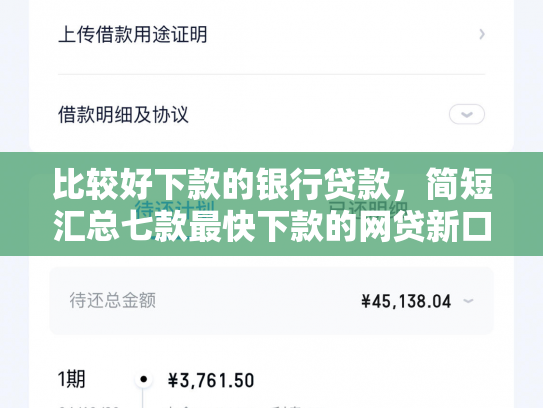Open the 上传借款用途证明 row label

pos(133,35)
